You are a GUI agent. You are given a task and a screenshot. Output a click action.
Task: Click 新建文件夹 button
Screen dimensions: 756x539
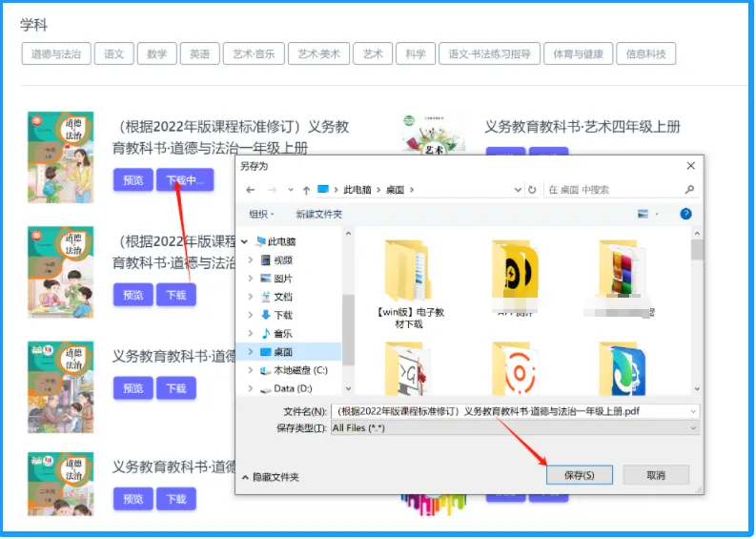tap(318, 215)
